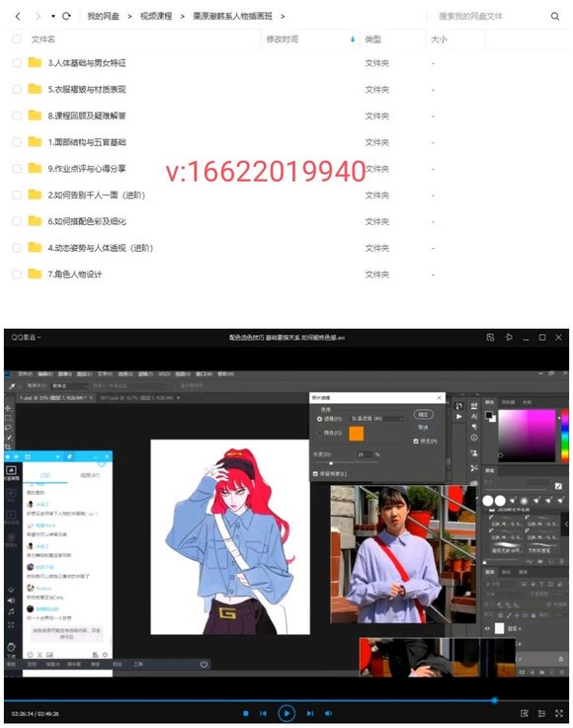Stop video playback with the stop button
Image resolution: width=573 pixels, height=728 pixels.
246,713
